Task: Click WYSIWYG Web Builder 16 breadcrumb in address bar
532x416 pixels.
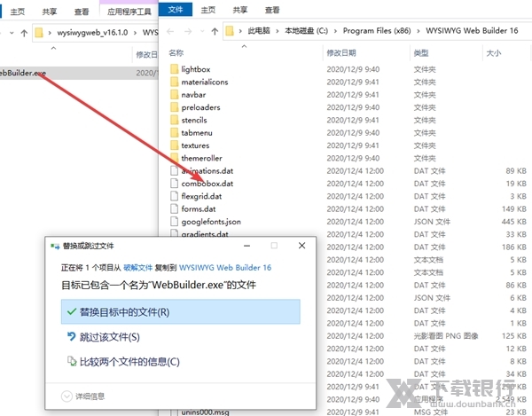Action: tap(472, 31)
